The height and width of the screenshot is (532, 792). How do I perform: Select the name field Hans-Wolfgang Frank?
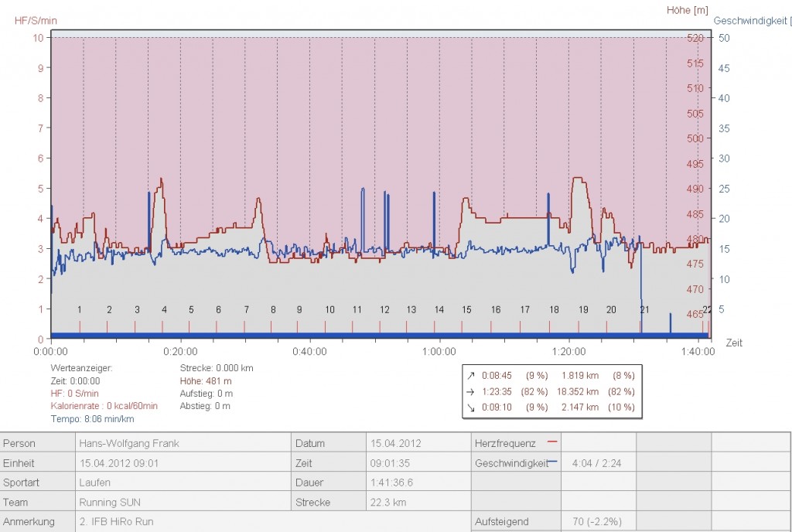(x=128, y=444)
